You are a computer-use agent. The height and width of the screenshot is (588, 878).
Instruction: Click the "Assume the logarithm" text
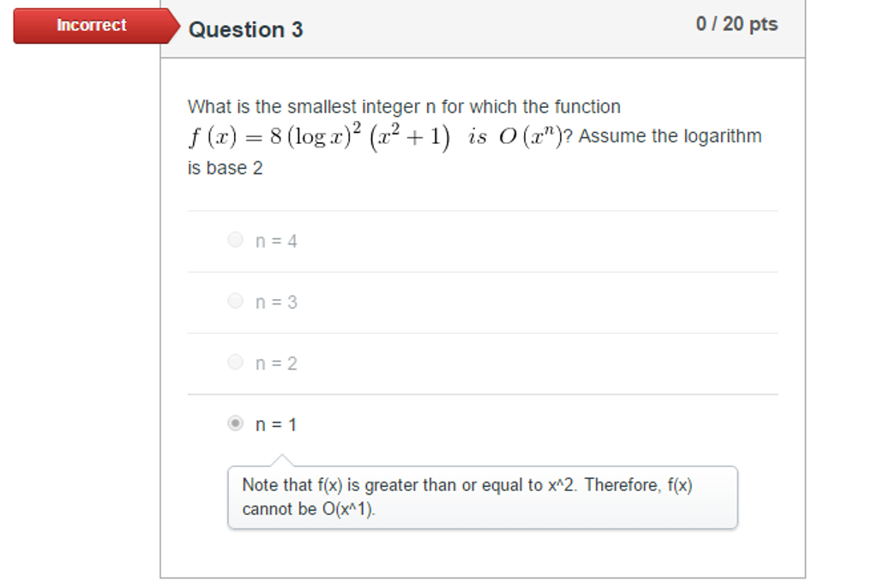[x=670, y=136]
